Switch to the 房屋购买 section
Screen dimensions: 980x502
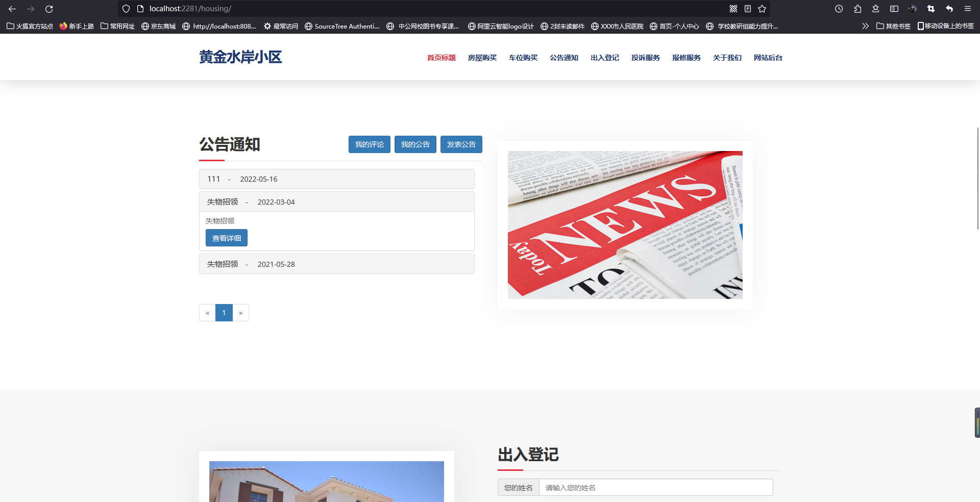482,58
